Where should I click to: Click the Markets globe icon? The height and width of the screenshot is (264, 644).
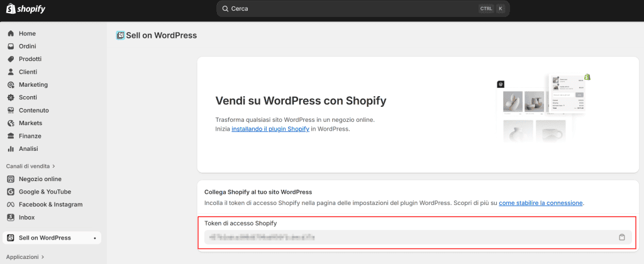click(x=11, y=123)
